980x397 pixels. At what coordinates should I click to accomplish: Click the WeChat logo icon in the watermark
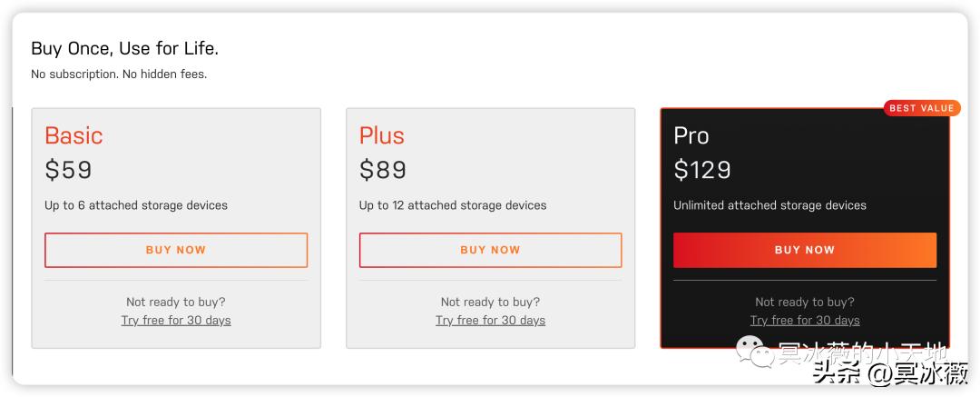[x=750, y=351]
